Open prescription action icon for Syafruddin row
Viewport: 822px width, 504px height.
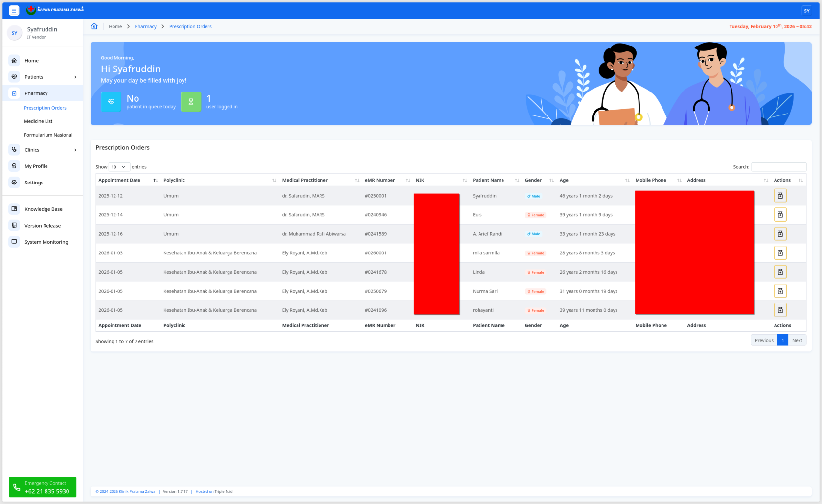[x=780, y=196]
